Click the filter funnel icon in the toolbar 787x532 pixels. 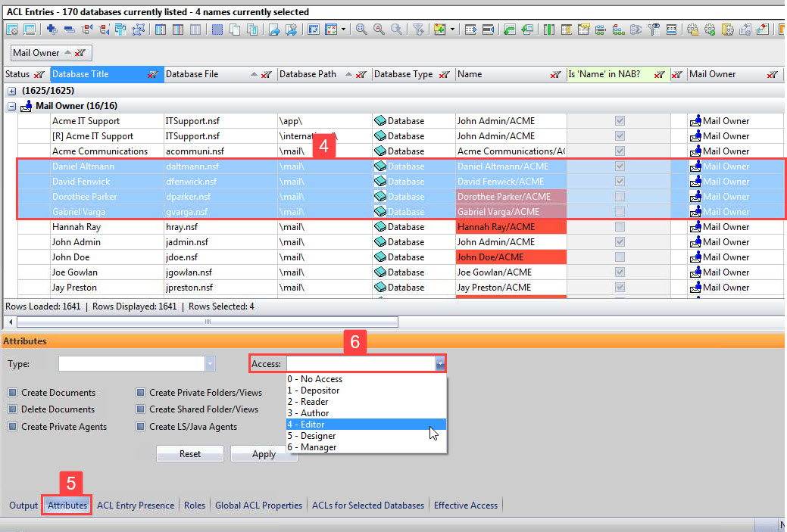(417, 29)
